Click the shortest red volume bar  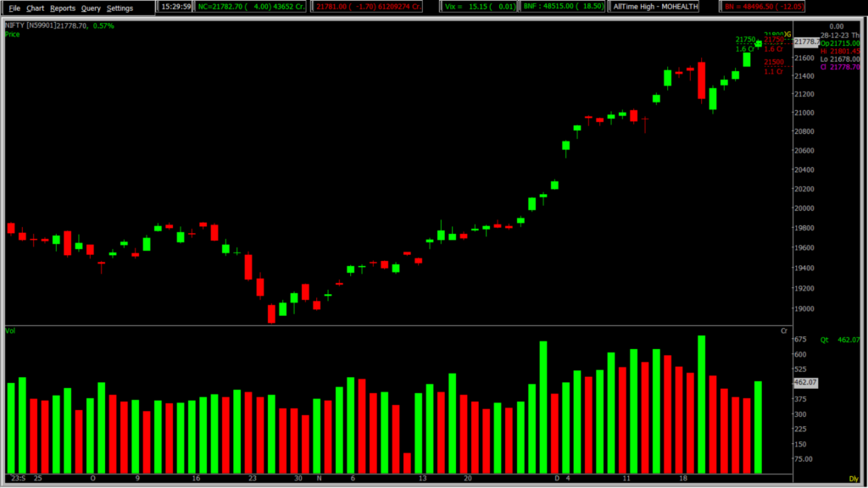pos(408,463)
